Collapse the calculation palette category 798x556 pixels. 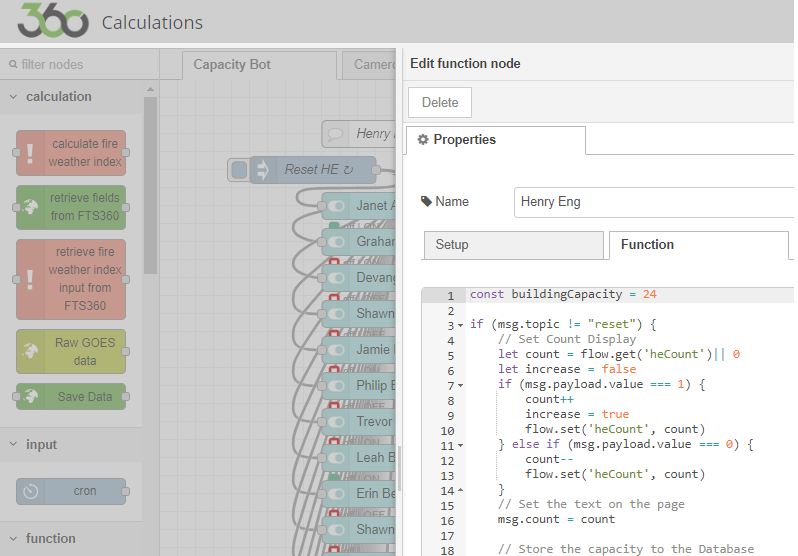coord(13,96)
